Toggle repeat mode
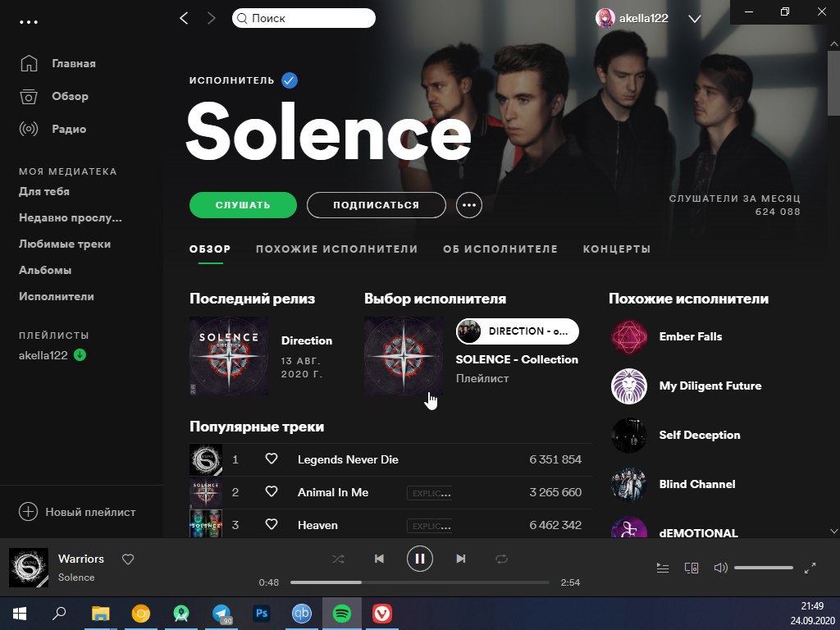This screenshot has width=840, height=630. [x=501, y=559]
